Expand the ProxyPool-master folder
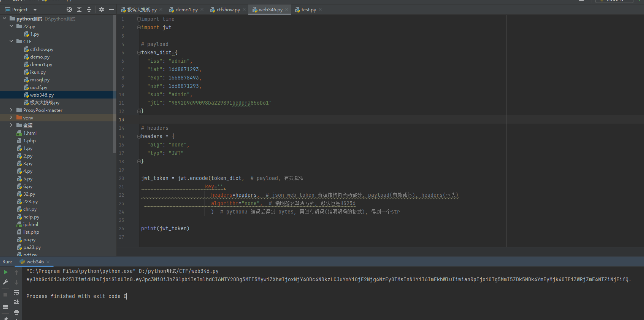This screenshot has width=644, height=320. click(11, 110)
